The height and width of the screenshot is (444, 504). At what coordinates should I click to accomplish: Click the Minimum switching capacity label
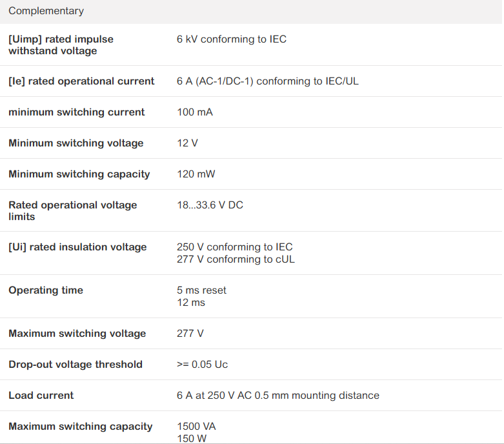(x=79, y=174)
